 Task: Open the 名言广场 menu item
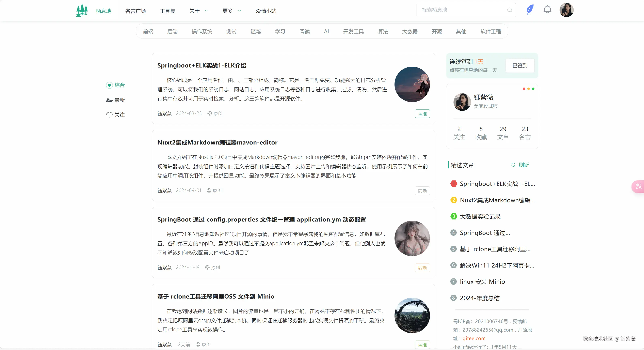click(135, 11)
